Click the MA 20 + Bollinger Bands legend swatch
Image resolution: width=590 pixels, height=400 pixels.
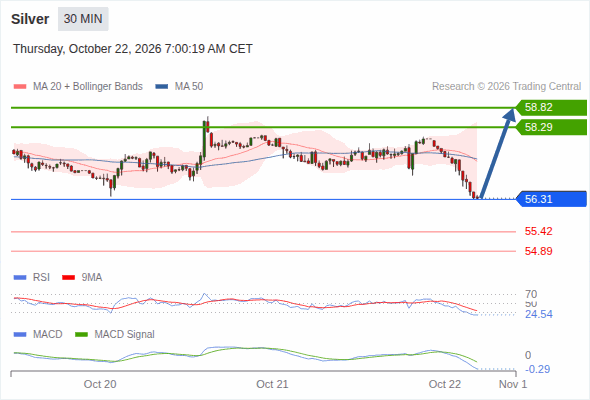(x=20, y=87)
